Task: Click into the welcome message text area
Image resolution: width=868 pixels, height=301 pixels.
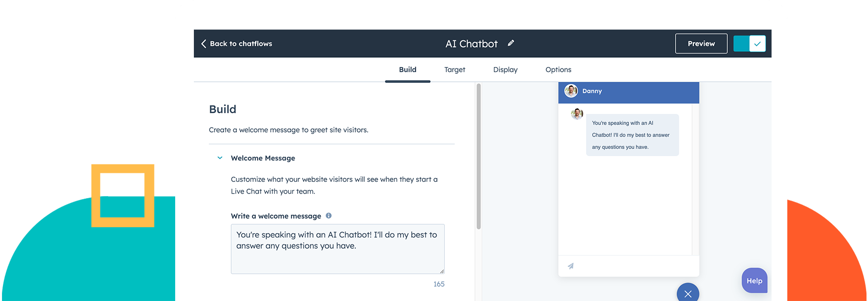Action: (338, 249)
